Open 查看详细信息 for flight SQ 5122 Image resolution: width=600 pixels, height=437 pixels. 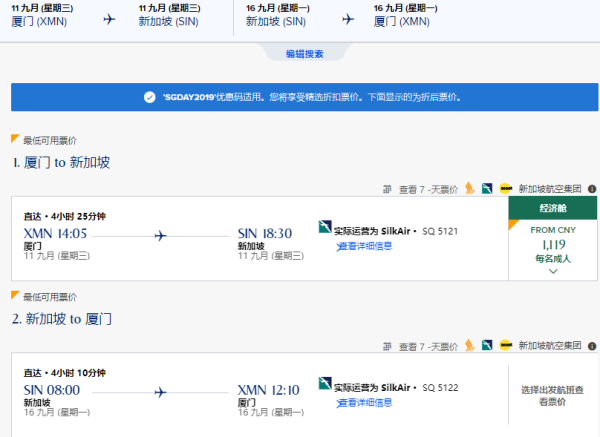(364, 403)
